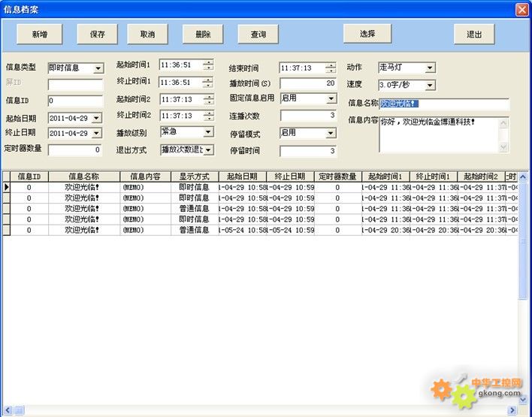Open the 信息类型 dropdown
Viewport: 532px width, 417px height.
[x=98, y=68]
